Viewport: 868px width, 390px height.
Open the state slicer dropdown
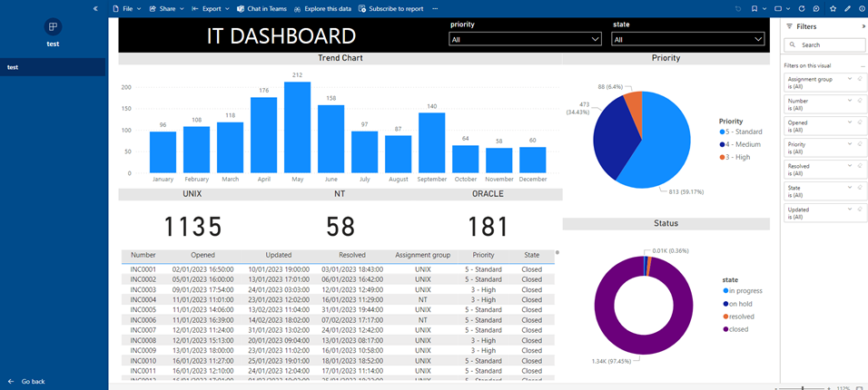coord(757,40)
